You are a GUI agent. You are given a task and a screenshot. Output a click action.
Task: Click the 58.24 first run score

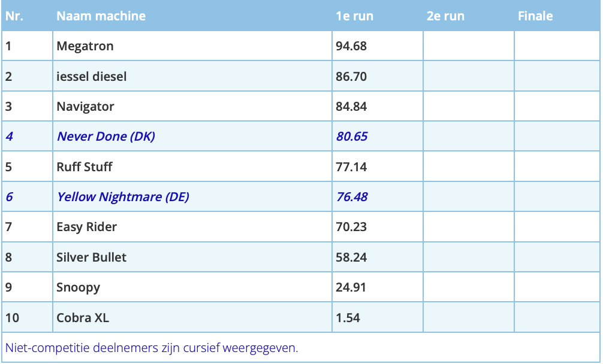click(351, 257)
